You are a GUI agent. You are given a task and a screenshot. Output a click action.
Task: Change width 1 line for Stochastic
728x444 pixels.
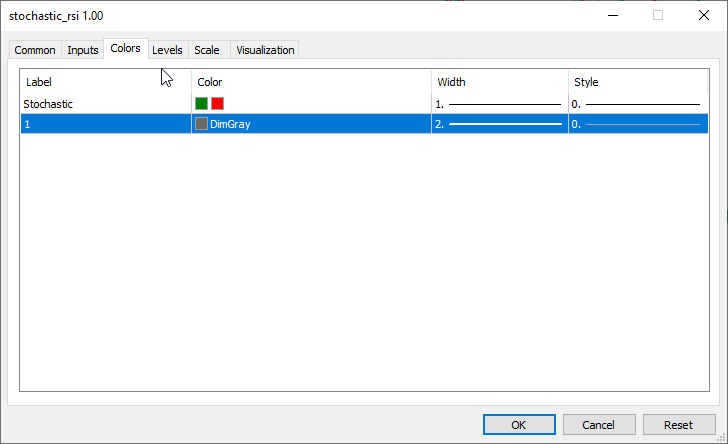coord(500,104)
